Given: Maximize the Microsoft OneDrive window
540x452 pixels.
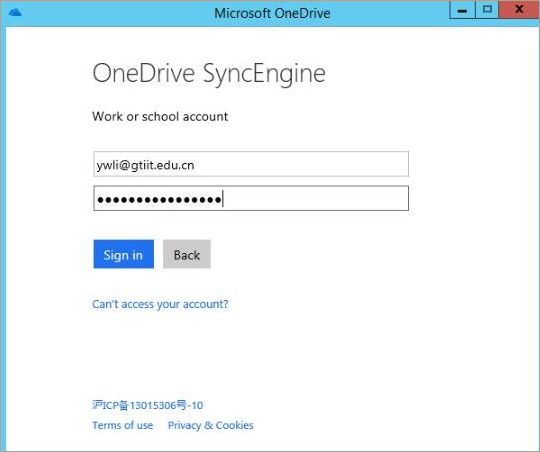Looking at the screenshot, I should (x=487, y=9).
